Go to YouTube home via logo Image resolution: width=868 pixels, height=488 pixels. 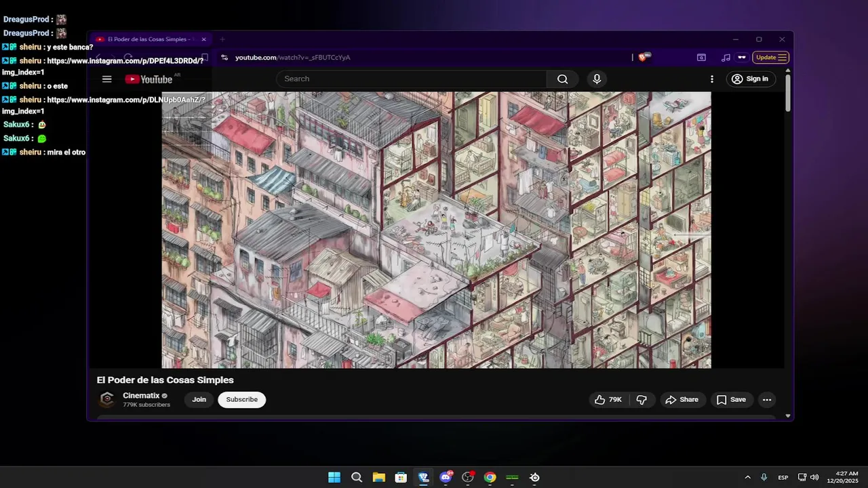(x=149, y=79)
